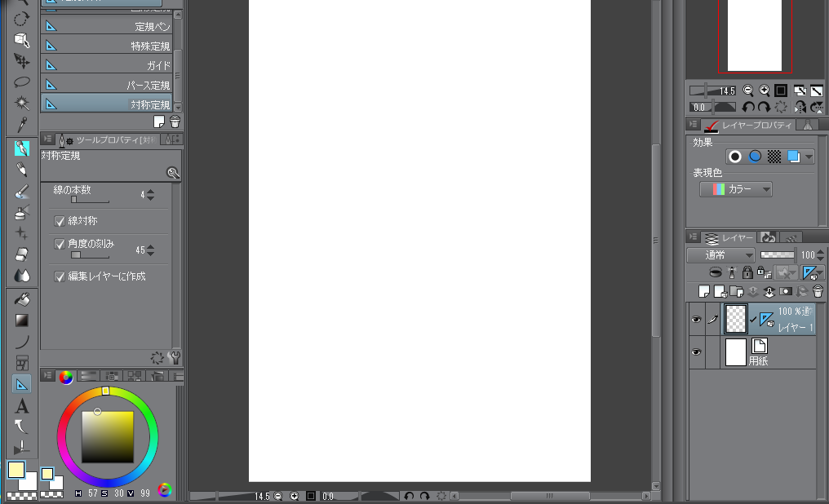The image size is (829, 504).
Task: Toggle 編集レイヤーに作成 checkbox
Action: tap(60, 276)
